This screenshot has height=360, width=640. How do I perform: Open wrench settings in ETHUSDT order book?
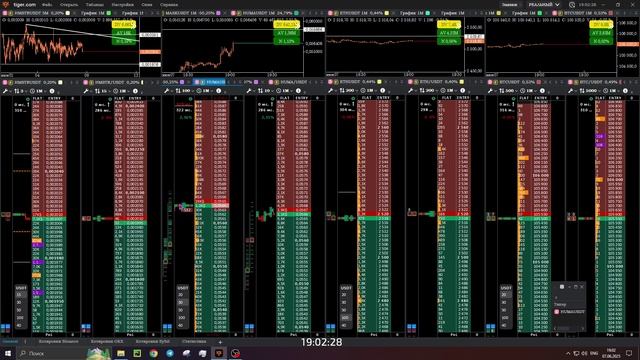click(x=331, y=91)
